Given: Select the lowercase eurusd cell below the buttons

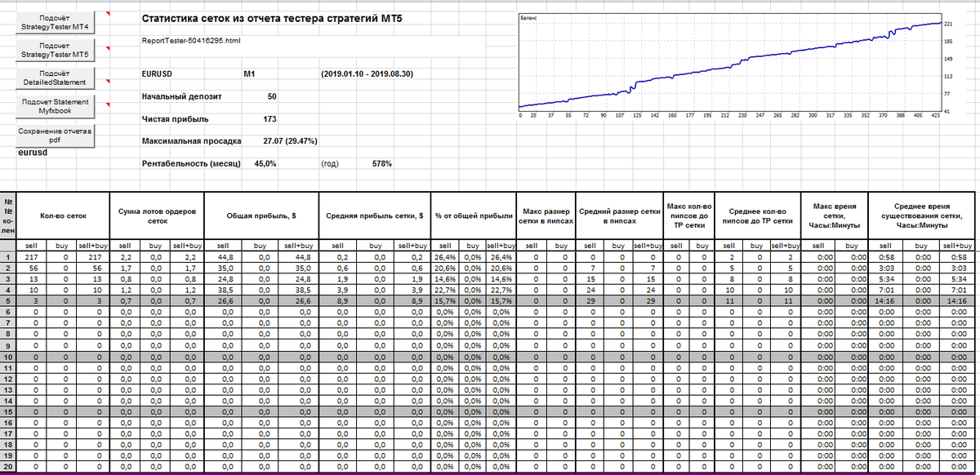Looking at the screenshot, I should click(x=31, y=152).
